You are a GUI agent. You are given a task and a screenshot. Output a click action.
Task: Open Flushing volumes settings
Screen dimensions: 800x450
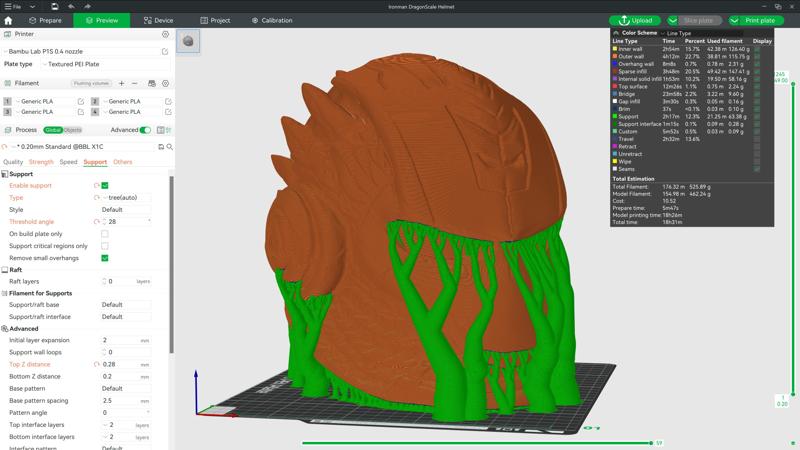click(91, 83)
